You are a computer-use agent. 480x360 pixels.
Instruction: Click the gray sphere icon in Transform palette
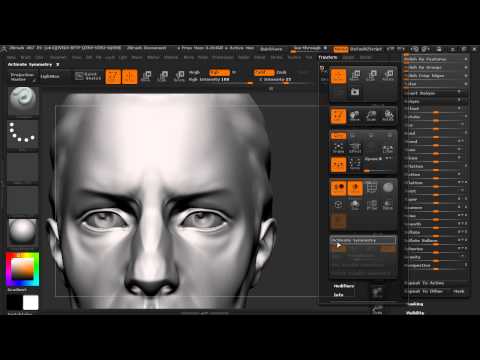tap(388, 188)
